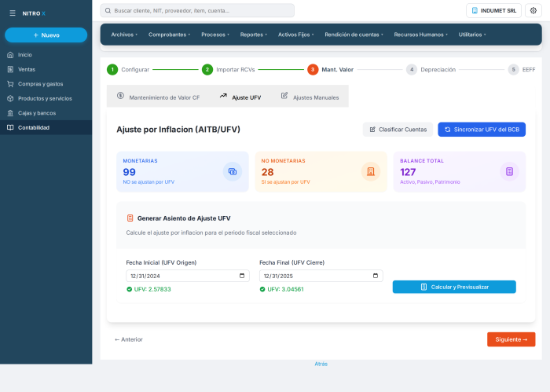The width and height of the screenshot is (550, 392).
Task: Click Calcular y Previsualizar button
Action: click(454, 287)
